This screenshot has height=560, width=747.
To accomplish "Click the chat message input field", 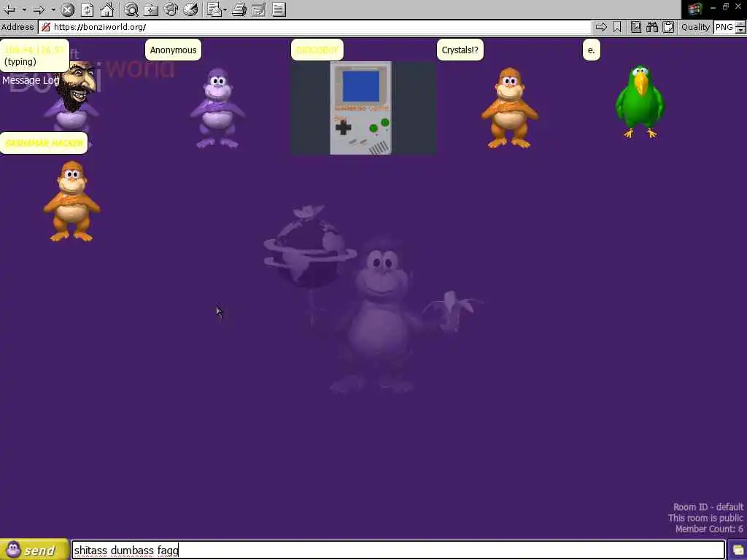I will pos(398,551).
